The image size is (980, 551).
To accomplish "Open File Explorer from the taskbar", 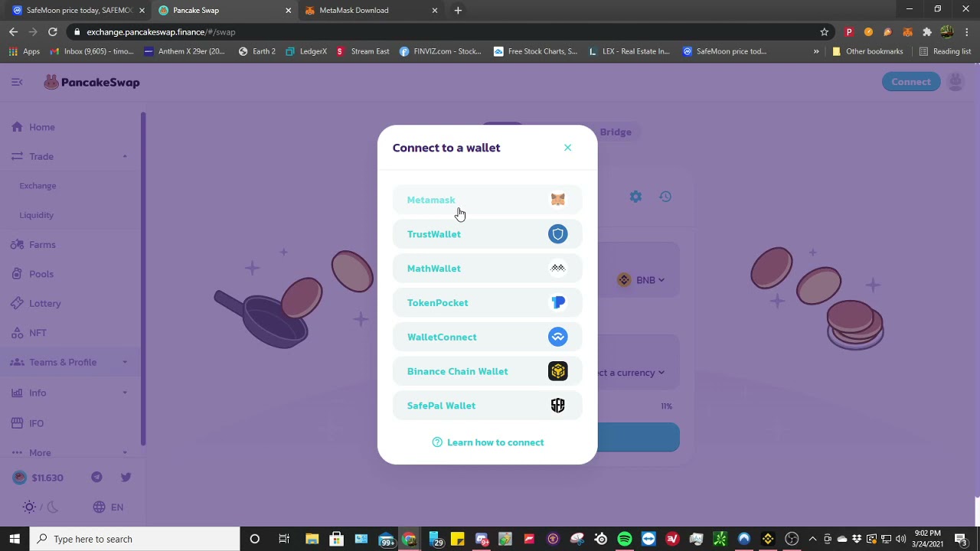I will point(312,539).
